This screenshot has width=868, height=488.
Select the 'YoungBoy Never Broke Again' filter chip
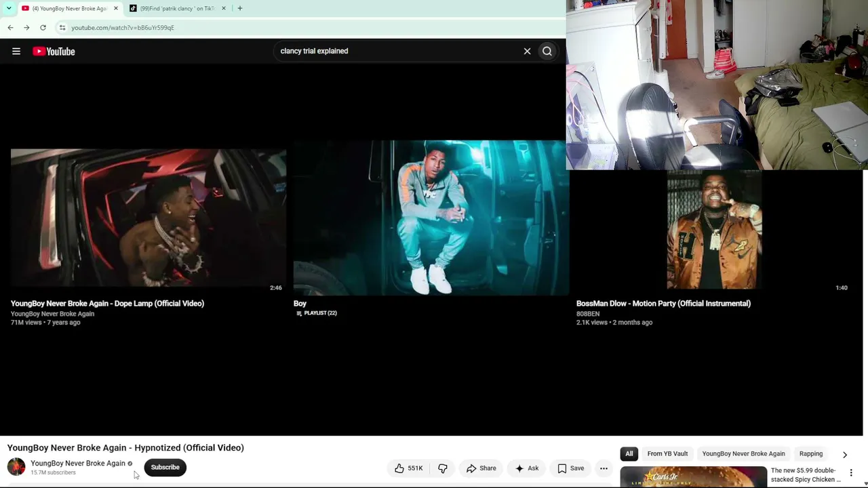pyautogui.click(x=743, y=454)
